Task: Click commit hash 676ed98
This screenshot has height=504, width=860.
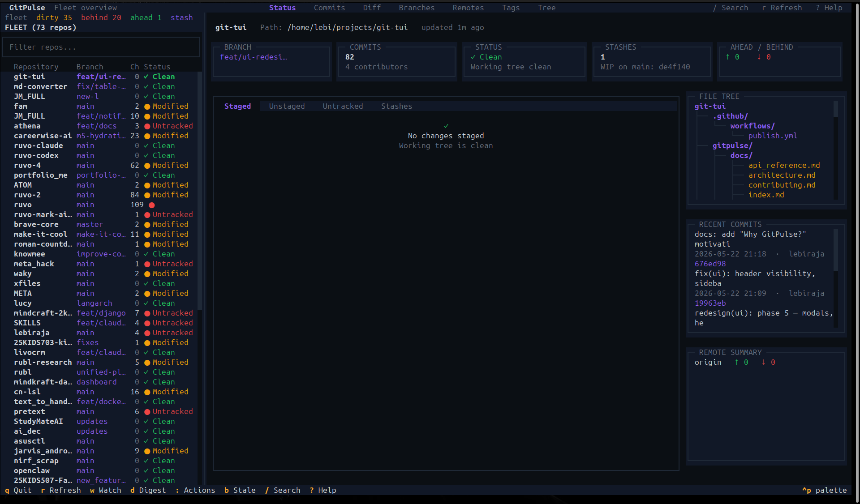Action: [710, 264]
